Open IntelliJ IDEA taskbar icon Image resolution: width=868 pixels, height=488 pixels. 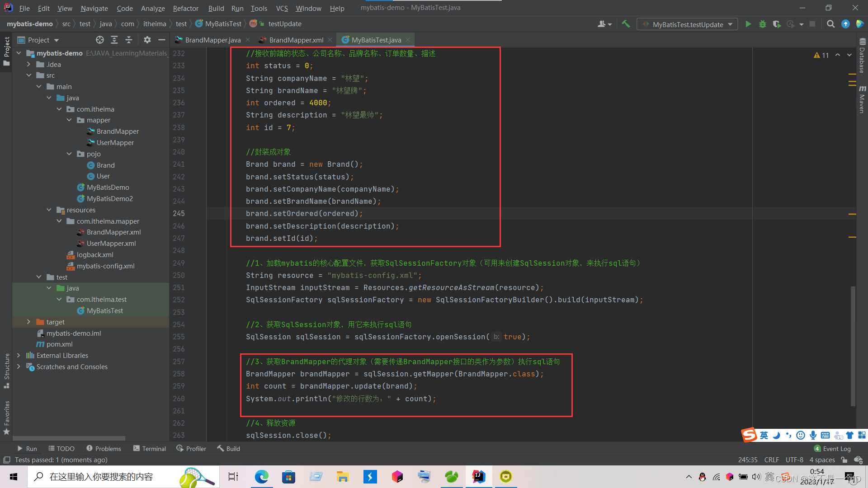point(478,477)
